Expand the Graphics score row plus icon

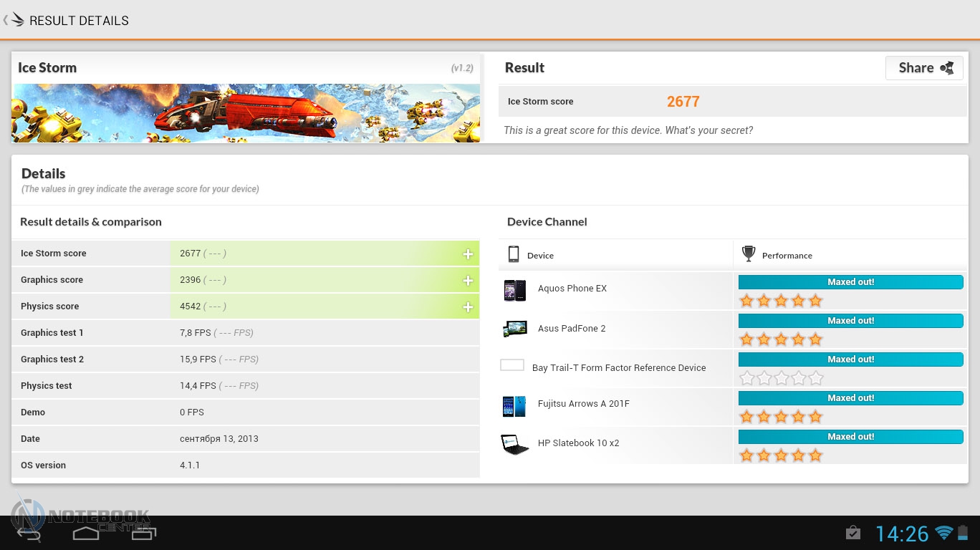coord(468,281)
